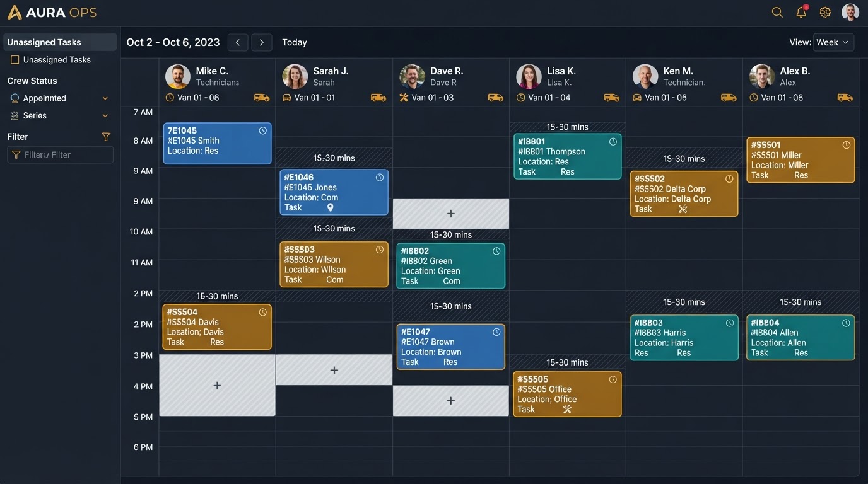This screenshot has height=484, width=868.
Task: Go to the next week
Action: pyautogui.click(x=262, y=42)
